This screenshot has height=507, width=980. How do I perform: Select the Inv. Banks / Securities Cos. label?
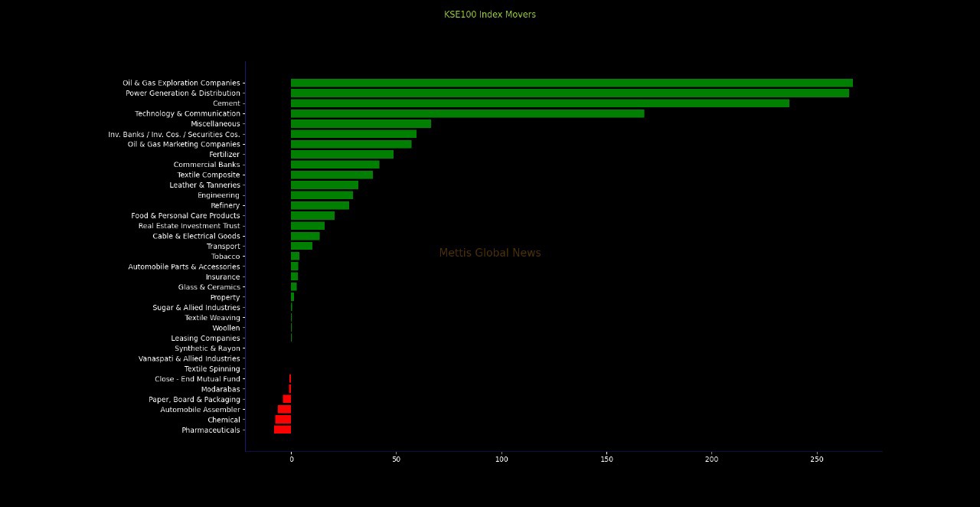coord(174,134)
